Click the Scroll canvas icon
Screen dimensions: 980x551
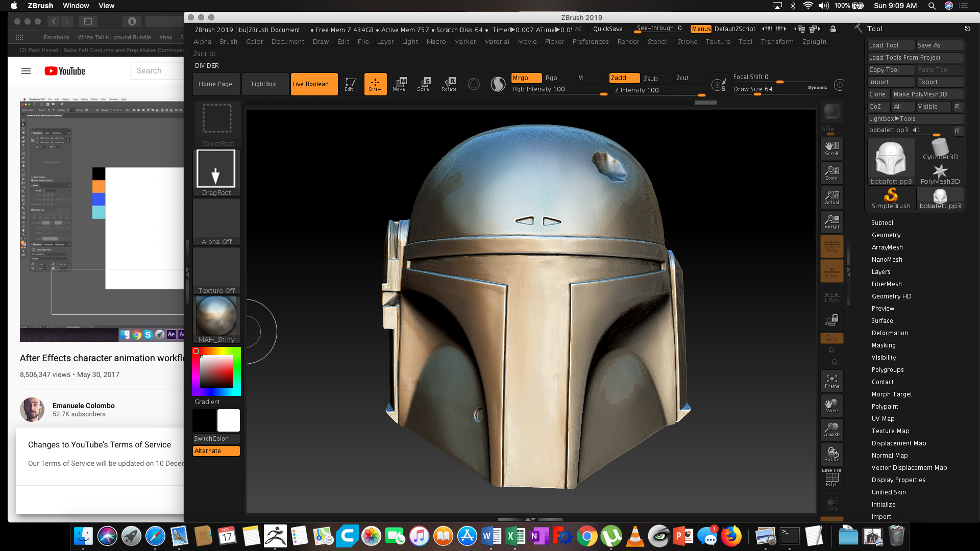click(x=831, y=148)
